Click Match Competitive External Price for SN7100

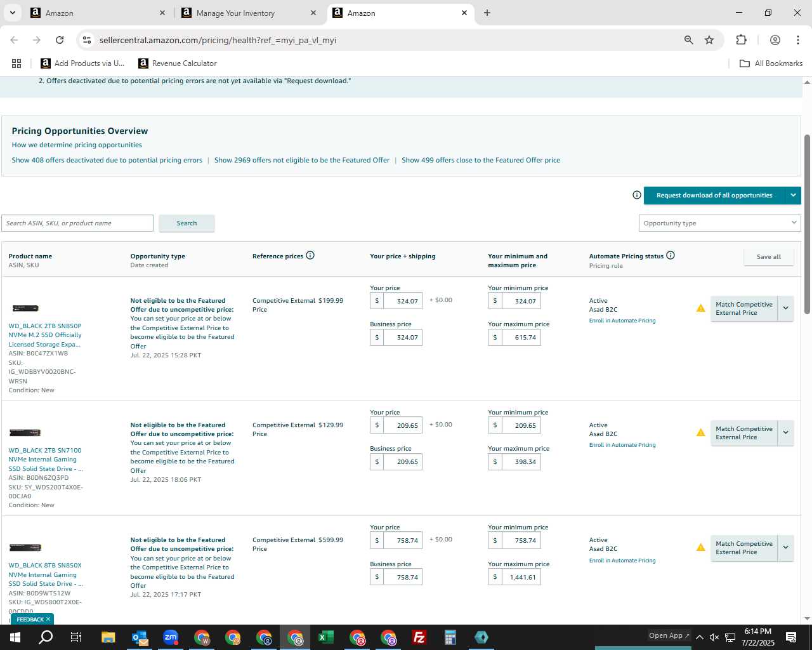coord(744,433)
